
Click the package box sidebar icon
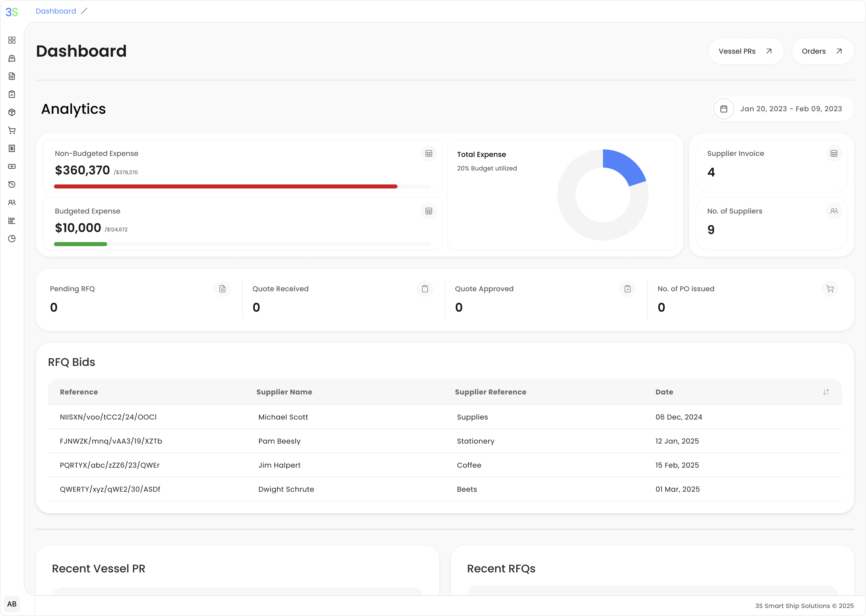[x=12, y=112]
